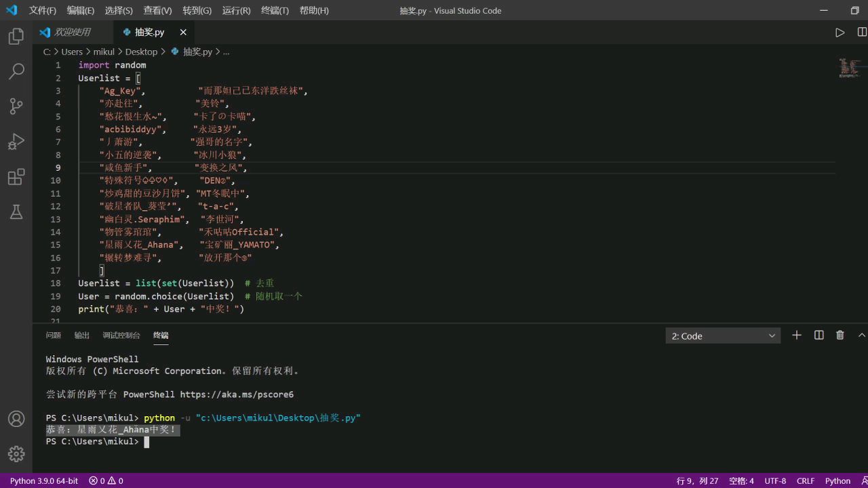Split the editor to the right
Screen dimensions: 868x488
pos(862,33)
